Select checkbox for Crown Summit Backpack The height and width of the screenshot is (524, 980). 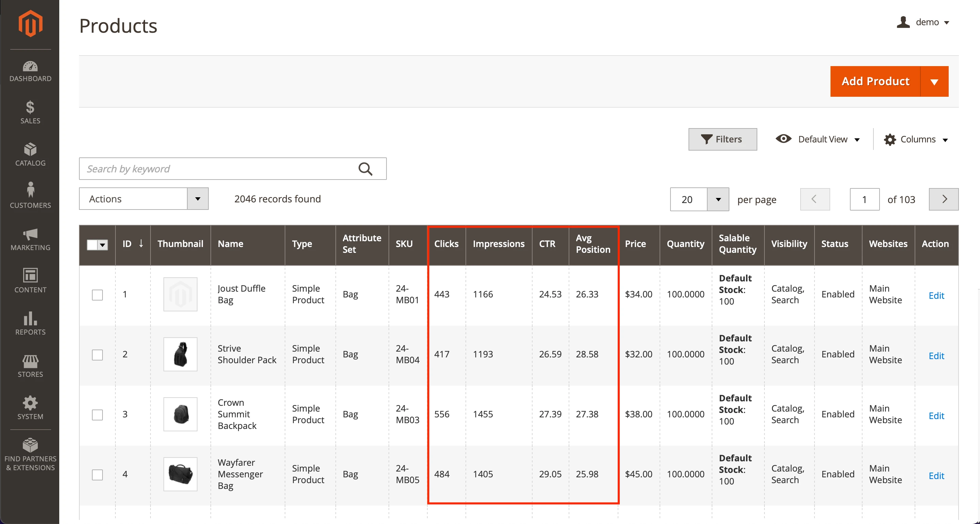click(x=97, y=415)
